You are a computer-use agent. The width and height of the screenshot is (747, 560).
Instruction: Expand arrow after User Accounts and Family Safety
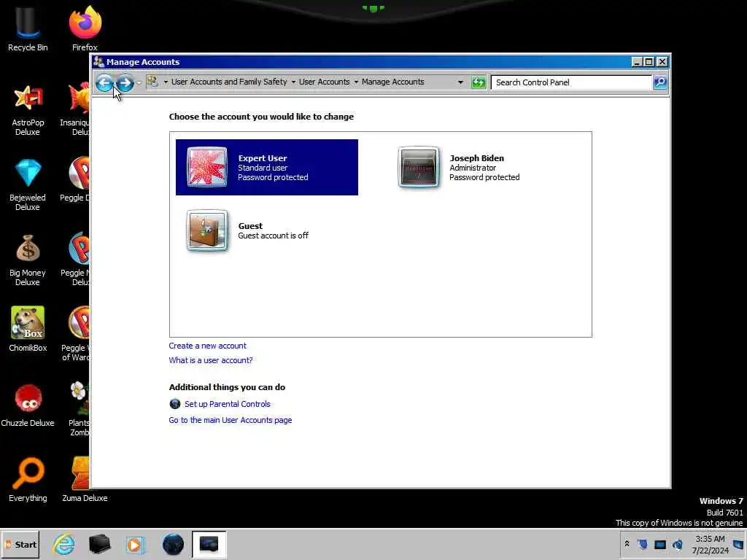point(293,82)
